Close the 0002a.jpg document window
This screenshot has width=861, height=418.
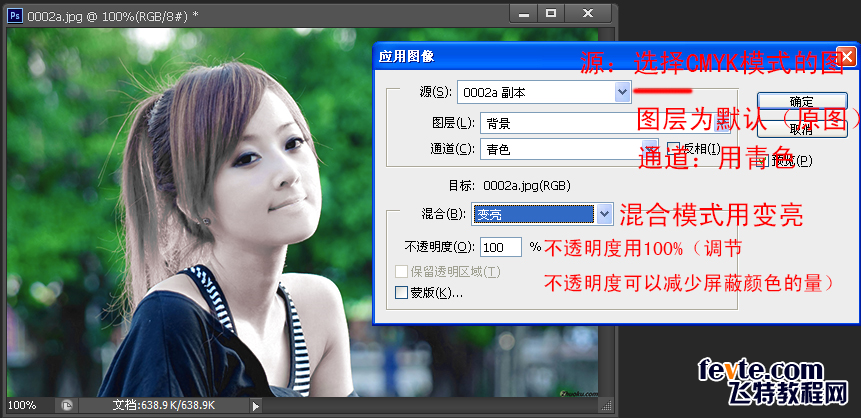click(588, 14)
